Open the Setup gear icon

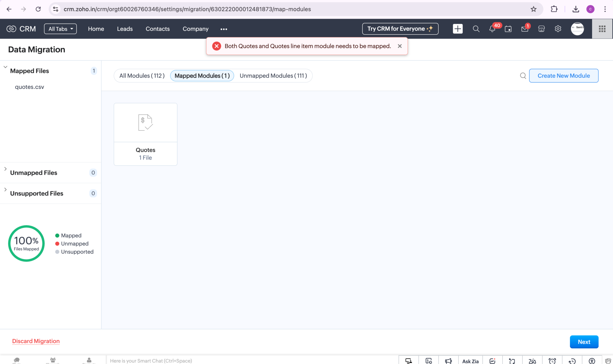click(x=558, y=29)
